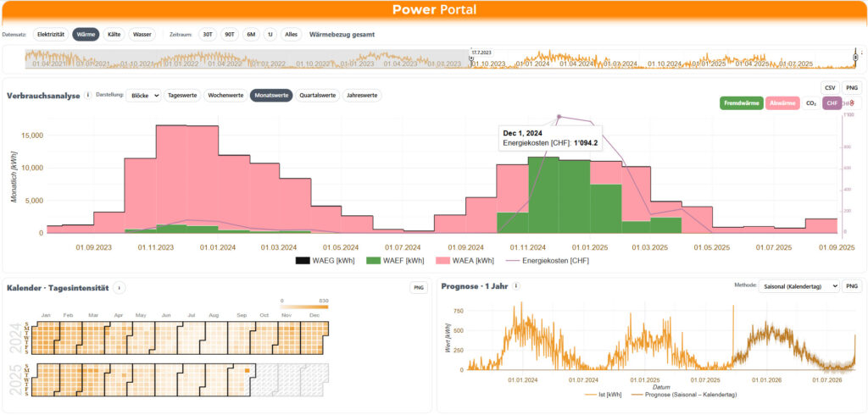Select the Quartalswerte view
The width and height of the screenshot is (868, 415).
point(317,96)
